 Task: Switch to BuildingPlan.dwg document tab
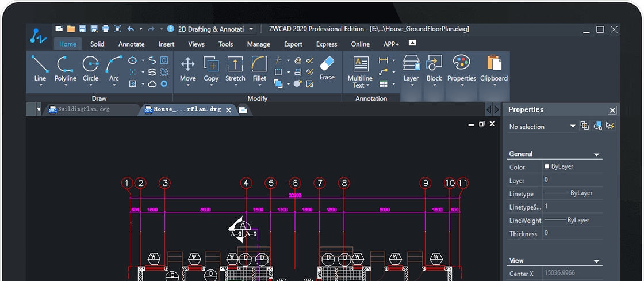pos(84,109)
